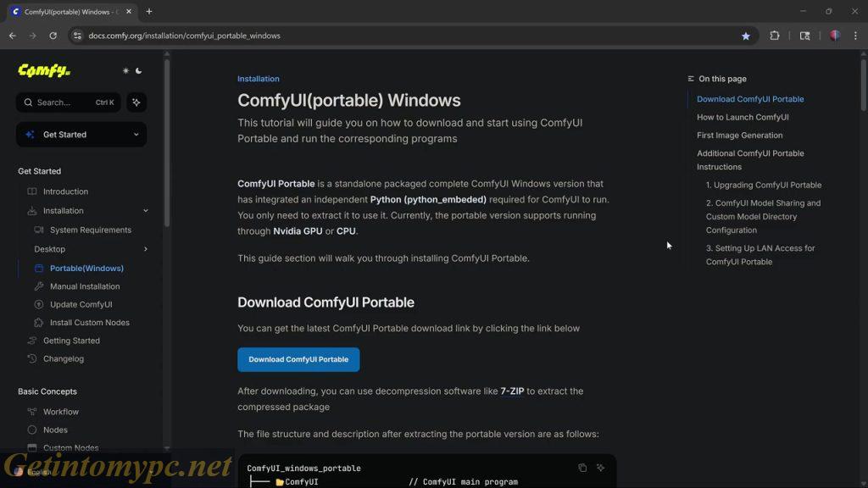Screen dimensions: 868x488
Task: Copy the code block contents
Action: [x=582, y=468]
